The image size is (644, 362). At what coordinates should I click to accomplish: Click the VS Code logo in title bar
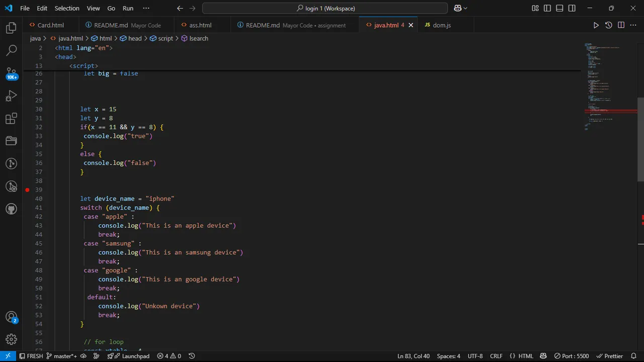pos(8,8)
